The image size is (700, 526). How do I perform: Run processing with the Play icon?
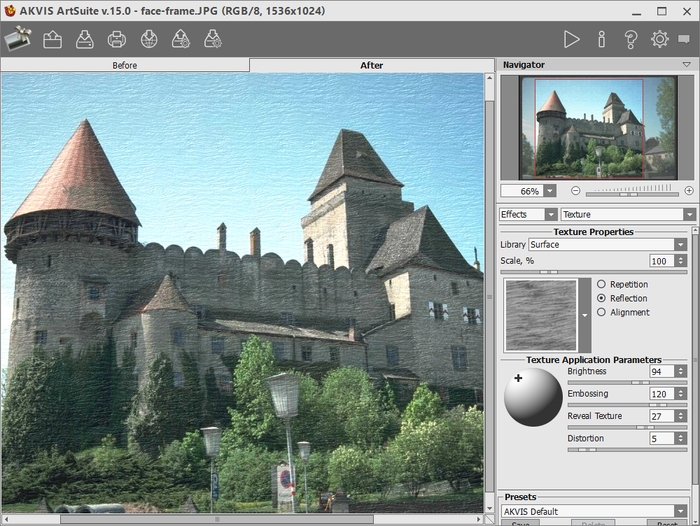pos(571,39)
